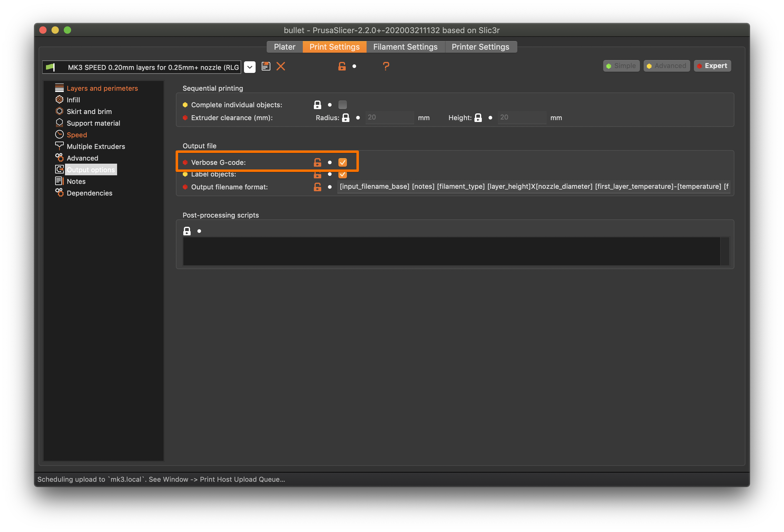Click the save preset floppy disk icon
Viewport: 784px width, 532px height.
266,66
